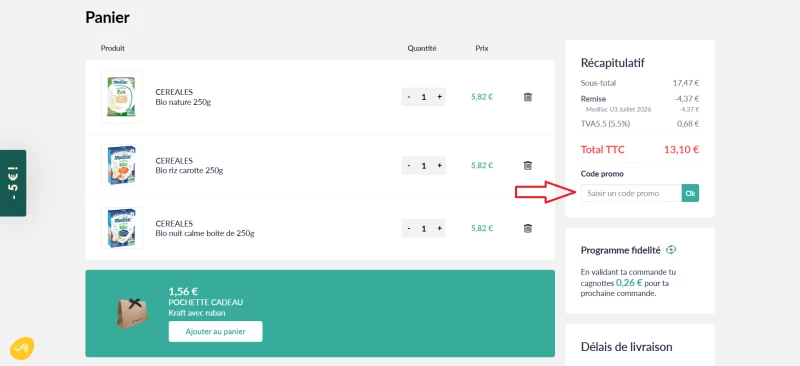Open CEREALES Bio riz carotte 250g product
The width and height of the screenshot is (800, 366).
tap(189, 165)
